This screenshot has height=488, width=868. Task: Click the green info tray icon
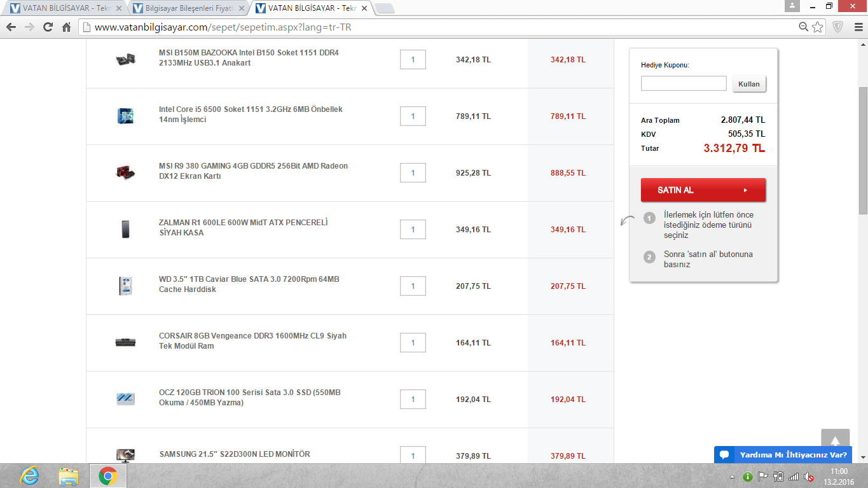point(748,477)
